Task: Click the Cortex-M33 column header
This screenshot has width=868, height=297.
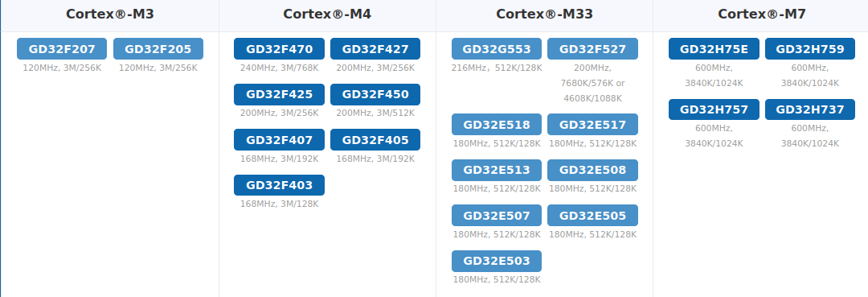Action: pos(544,14)
